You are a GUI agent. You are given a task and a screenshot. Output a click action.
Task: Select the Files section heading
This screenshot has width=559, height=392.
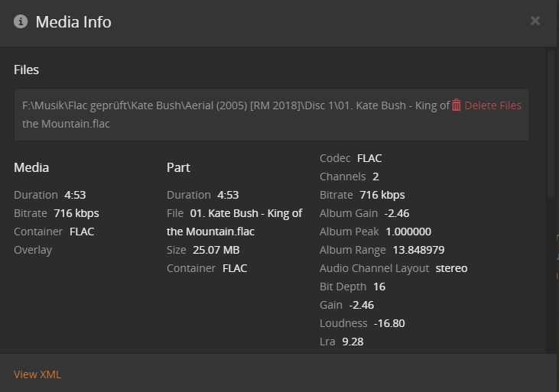pyautogui.click(x=26, y=70)
